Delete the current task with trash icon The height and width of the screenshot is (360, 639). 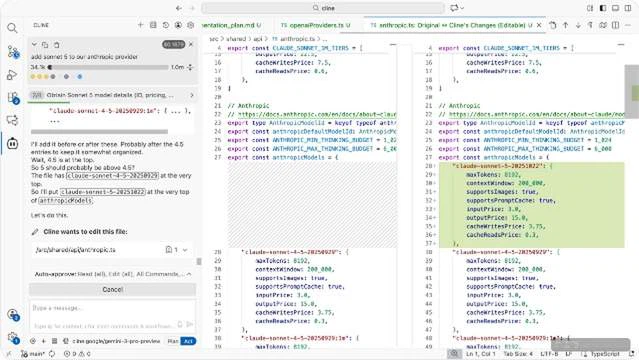tap(57, 44)
